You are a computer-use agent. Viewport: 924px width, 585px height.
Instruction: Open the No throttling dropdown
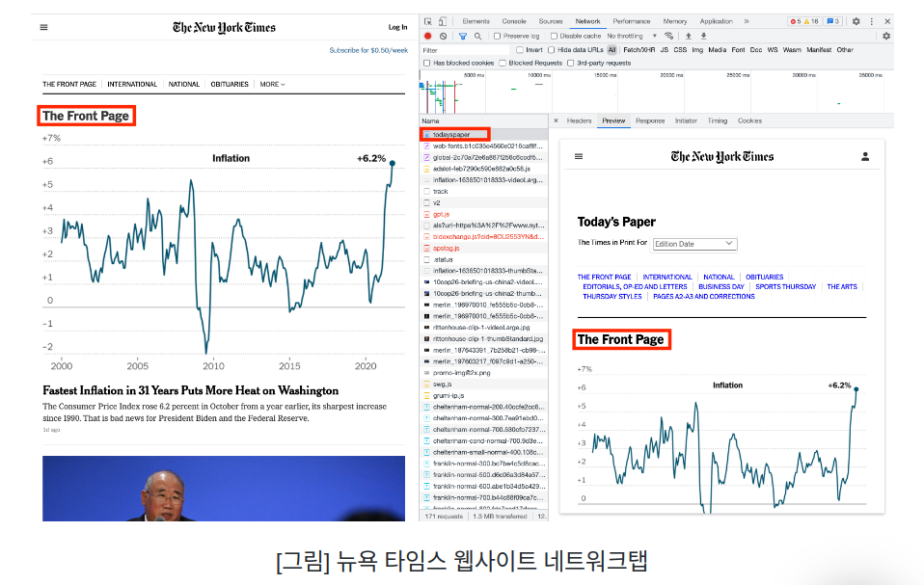(x=632, y=36)
